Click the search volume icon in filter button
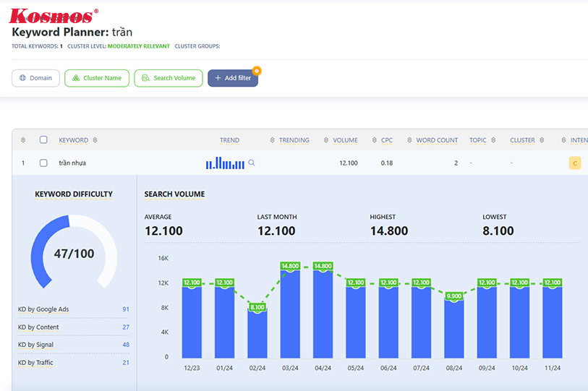The image size is (588, 391). point(145,78)
